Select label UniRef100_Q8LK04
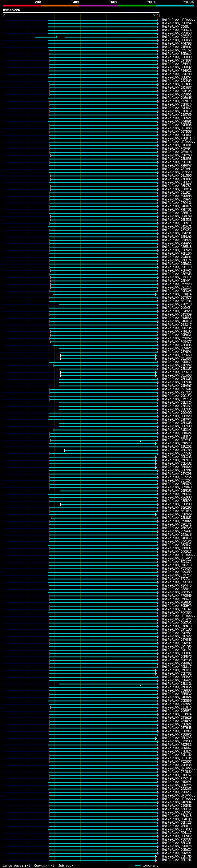 pos(177,78)
